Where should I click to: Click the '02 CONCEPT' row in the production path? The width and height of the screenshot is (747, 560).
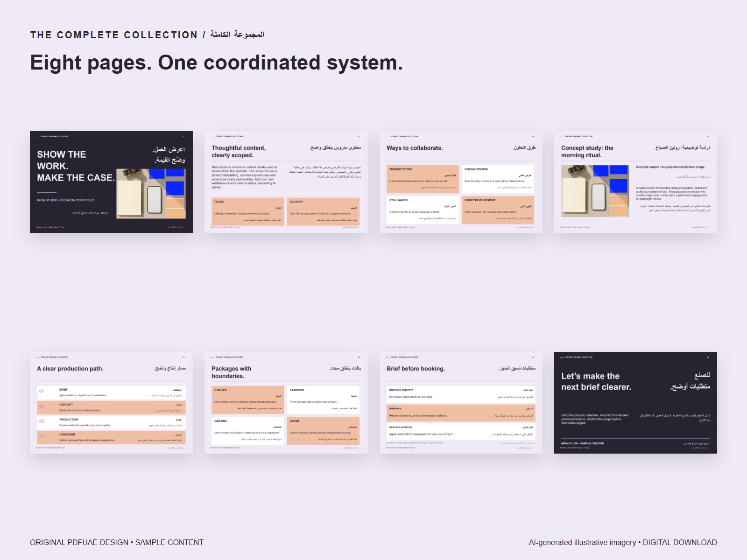click(x=111, y=407)
